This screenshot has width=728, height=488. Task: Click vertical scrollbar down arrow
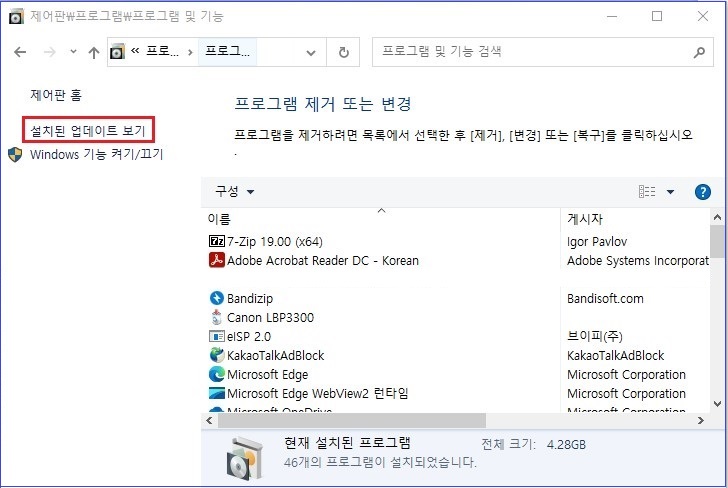point(717,404)
